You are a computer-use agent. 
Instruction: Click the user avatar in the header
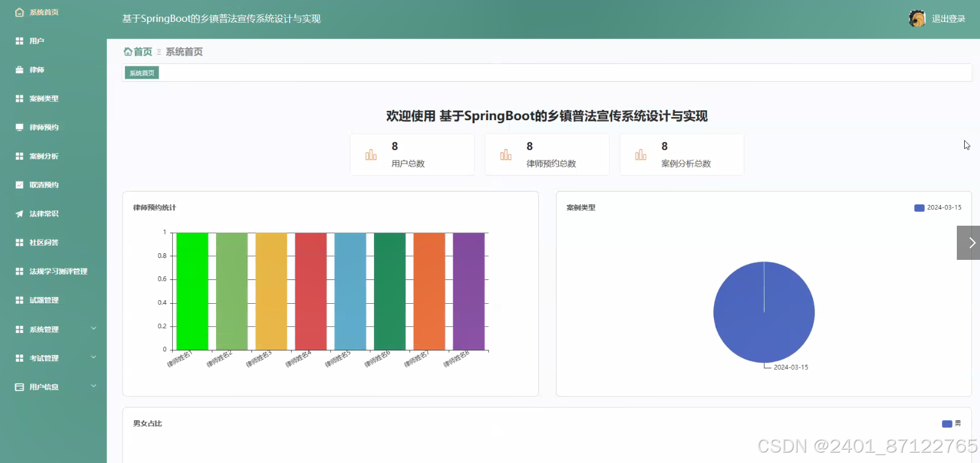tap(917, 19)
